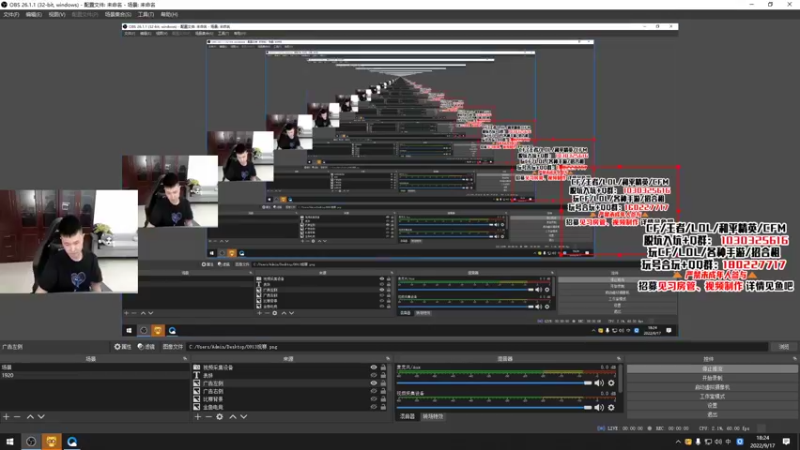Hide the 广告左侧 source via eye icon
This screenshot has width=800, height=450.
point(373,383)
